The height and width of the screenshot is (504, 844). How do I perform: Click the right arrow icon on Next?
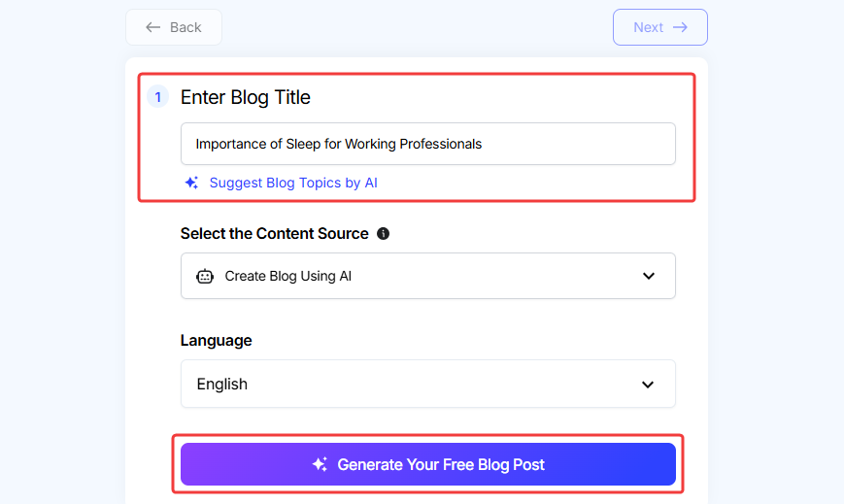[x=681, y=27]
